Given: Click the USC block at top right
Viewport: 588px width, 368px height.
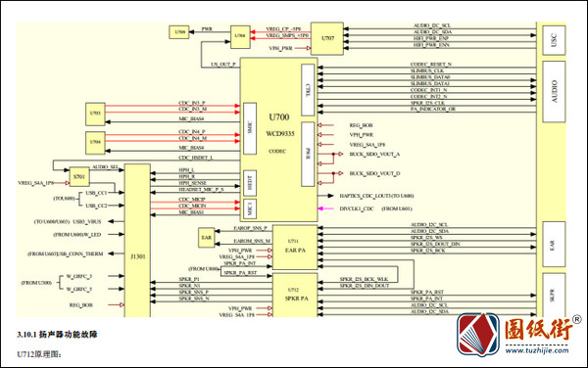Looking at the screenshot, I should [554, 40].
